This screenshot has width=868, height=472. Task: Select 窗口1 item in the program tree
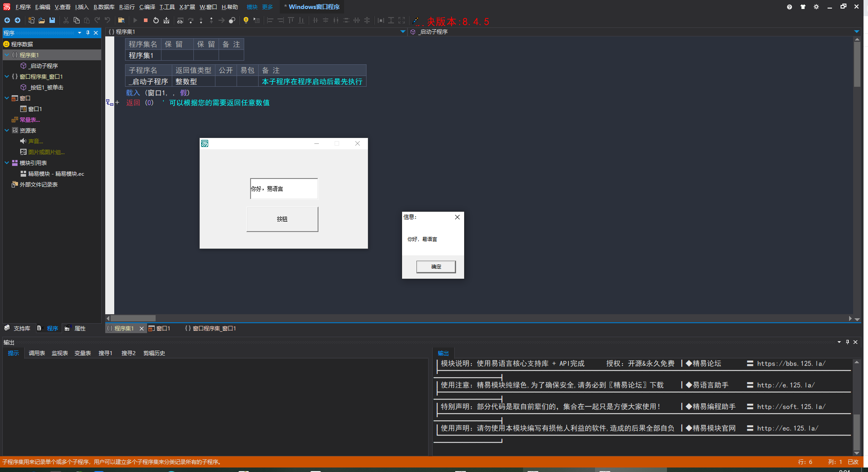click(x=31, y=109)
